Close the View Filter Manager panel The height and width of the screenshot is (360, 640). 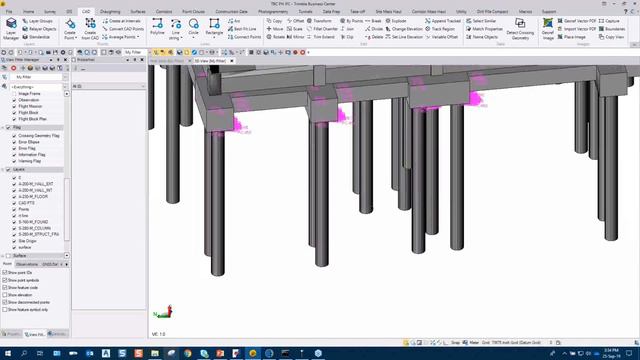[65, 60]
